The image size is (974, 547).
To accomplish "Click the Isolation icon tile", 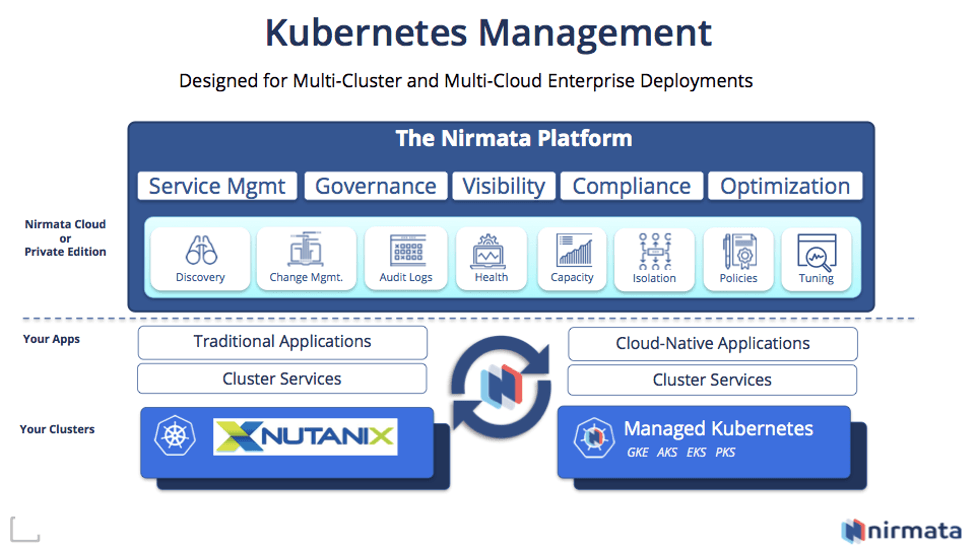I will pyautogui.click(x=654, y=260).
